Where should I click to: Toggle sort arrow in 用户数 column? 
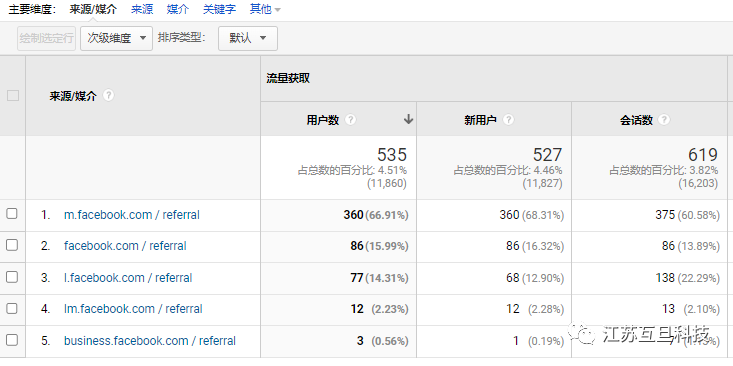408,120
